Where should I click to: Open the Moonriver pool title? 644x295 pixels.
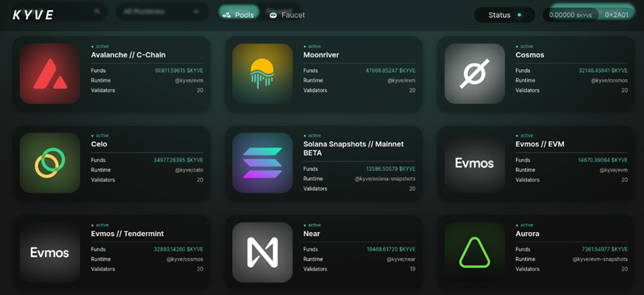point(321,54)
